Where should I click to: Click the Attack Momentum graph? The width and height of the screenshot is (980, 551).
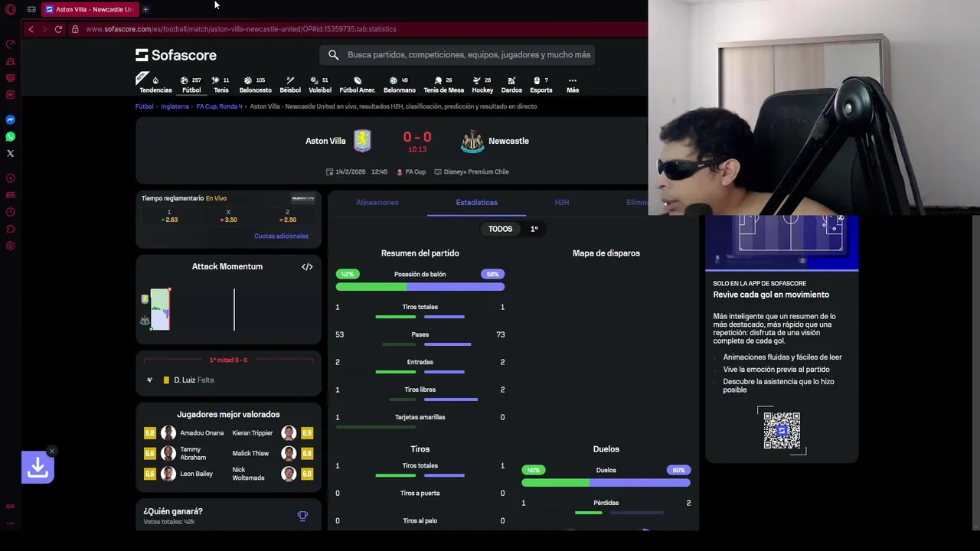228,309
